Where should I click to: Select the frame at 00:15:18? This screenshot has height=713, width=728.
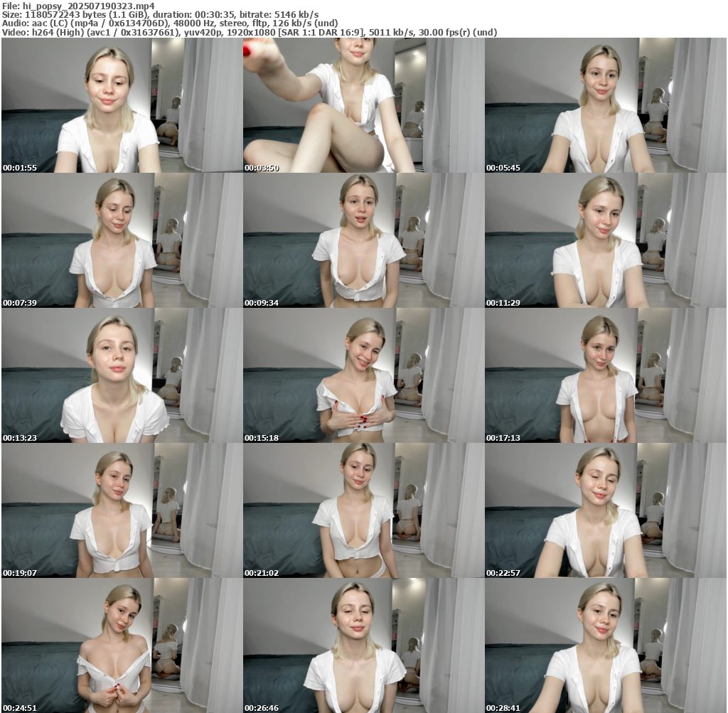coord(363,375)
